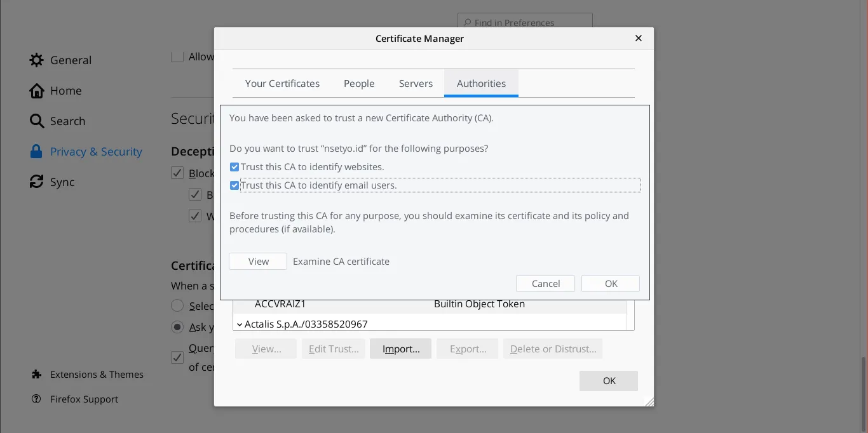
Task: Click the magnifier icon in Find in Preferences
Action: tap(466, 23)
